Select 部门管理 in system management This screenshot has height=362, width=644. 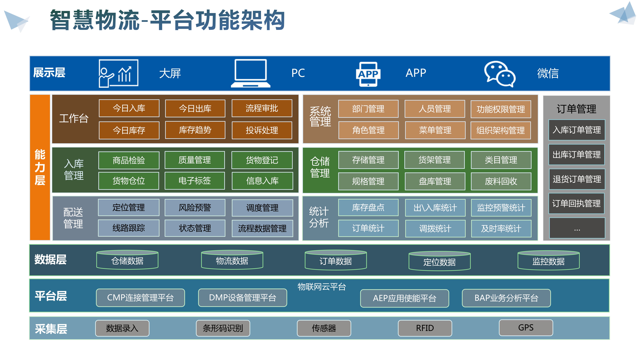click(368, 109)
